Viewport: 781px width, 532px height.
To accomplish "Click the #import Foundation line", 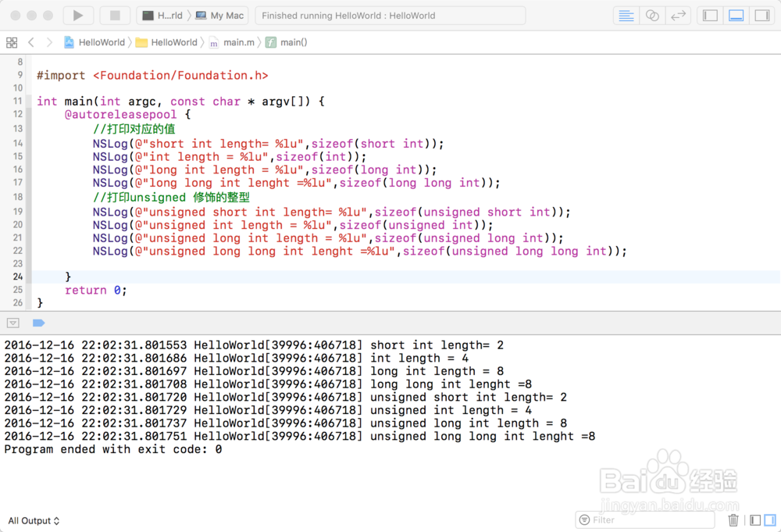I will [x=152, y=75].
